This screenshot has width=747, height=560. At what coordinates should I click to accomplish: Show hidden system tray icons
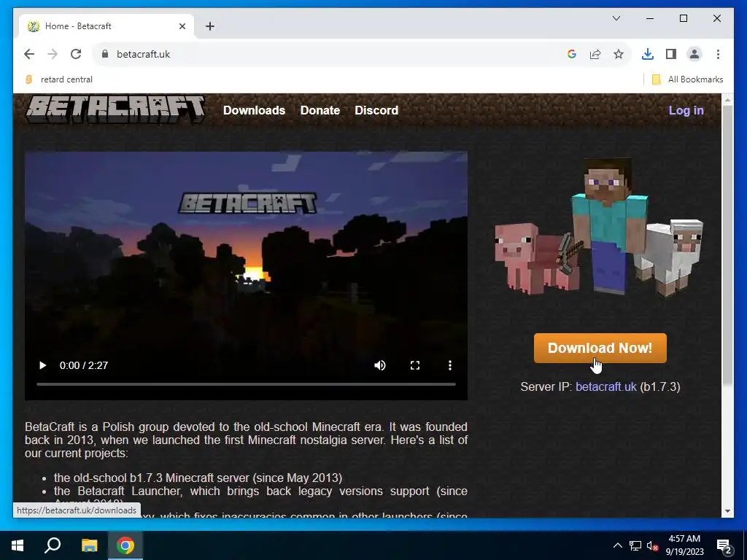tap(617, 545)
